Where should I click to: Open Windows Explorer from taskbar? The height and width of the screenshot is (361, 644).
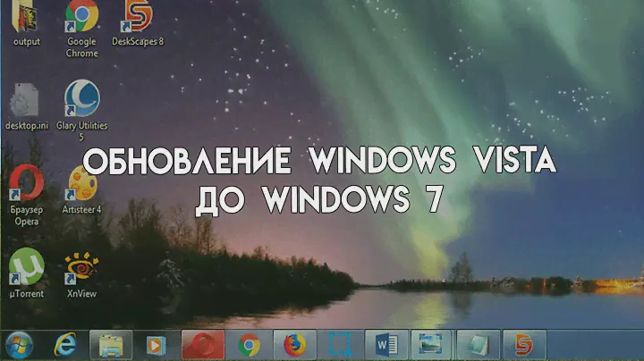pos(111,344)
